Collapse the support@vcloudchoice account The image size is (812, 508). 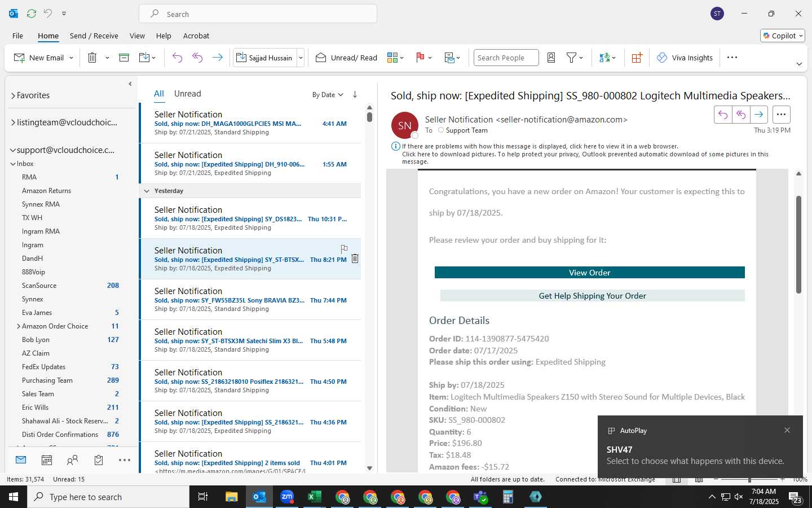(12, 150)
